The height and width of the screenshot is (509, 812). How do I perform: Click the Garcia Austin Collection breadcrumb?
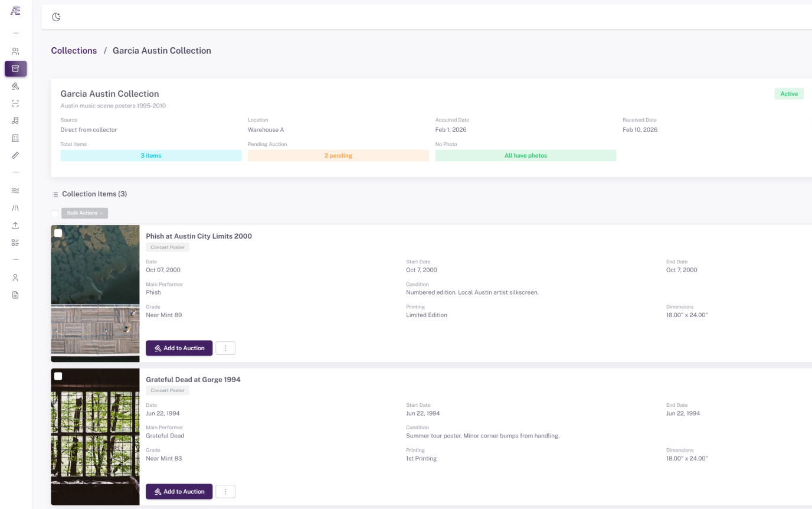[162, 50]
